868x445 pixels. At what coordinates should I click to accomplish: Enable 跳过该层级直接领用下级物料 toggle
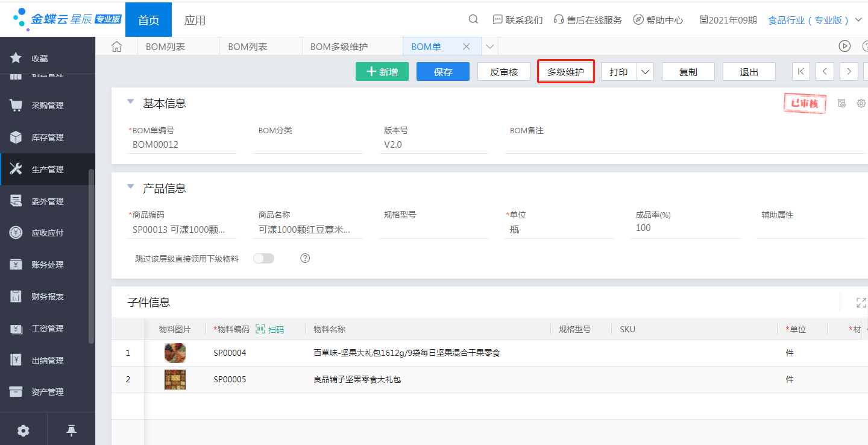pyautogui.click(x=263, y=257)
